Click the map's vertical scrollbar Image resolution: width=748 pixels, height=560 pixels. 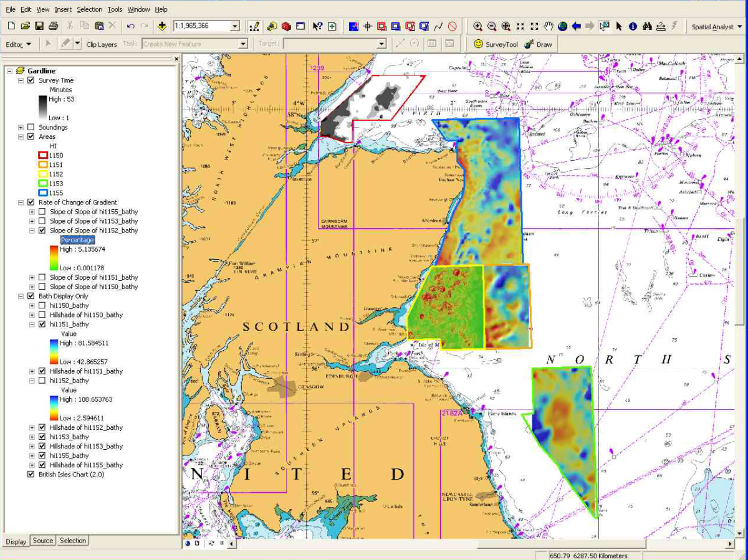coord(740,296)
